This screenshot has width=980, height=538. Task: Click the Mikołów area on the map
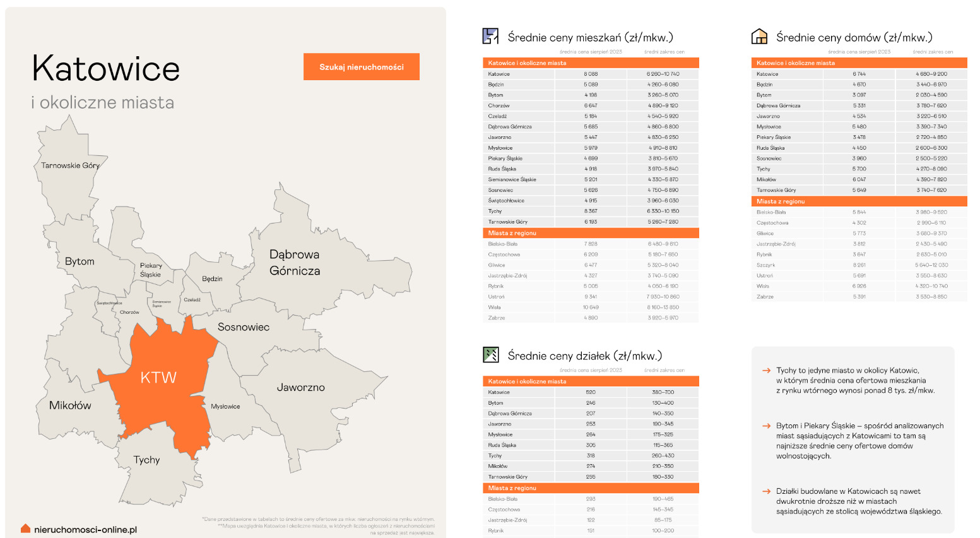tap(70, 405)
